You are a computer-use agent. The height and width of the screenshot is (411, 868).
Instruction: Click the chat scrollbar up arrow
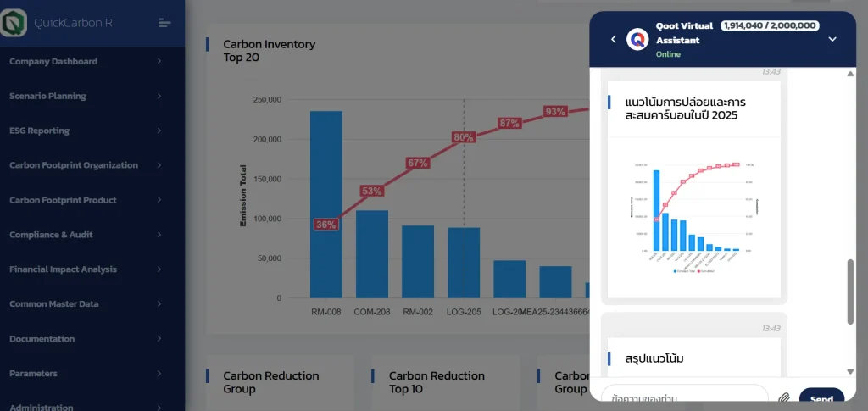(x=851, y=74)
